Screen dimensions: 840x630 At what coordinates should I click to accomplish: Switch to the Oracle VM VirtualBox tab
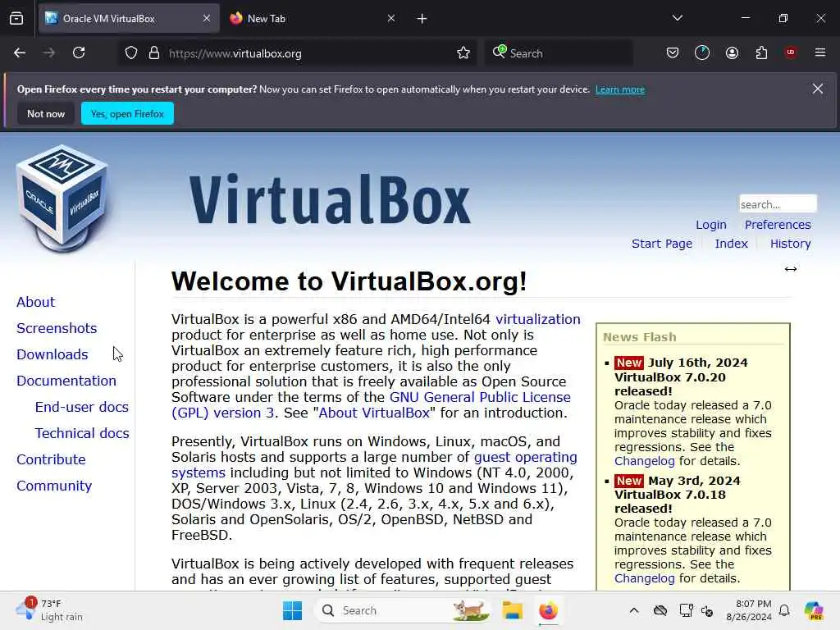click(x=129, y=18)
